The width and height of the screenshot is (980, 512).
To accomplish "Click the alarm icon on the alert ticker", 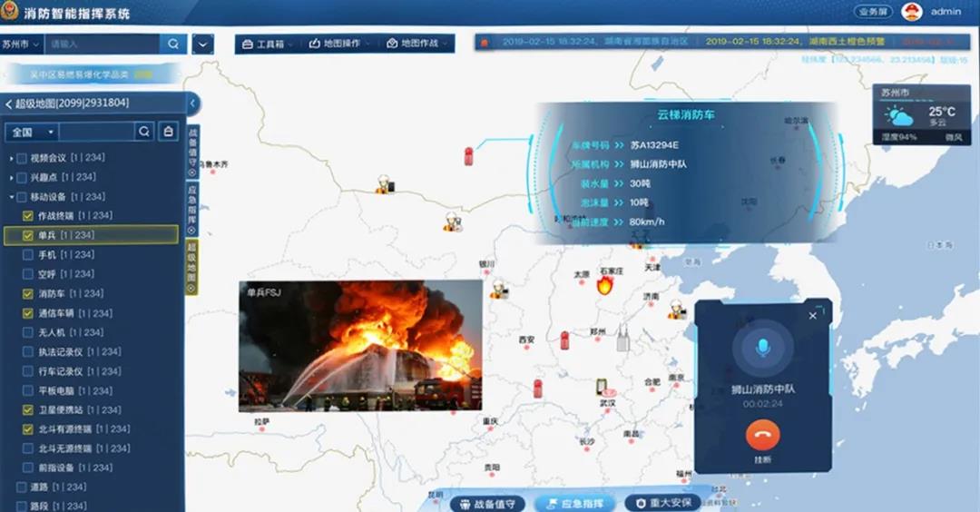I will click(x=483, y=43).
